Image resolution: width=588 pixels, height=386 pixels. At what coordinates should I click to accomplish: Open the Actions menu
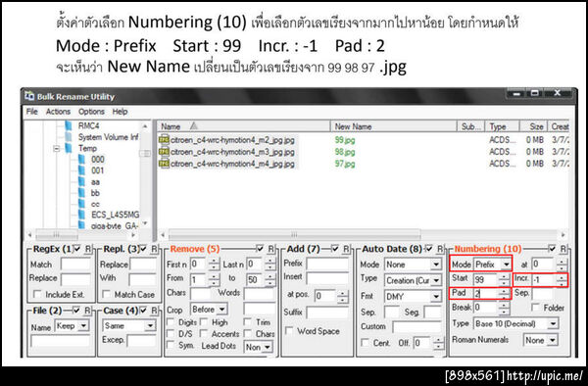[x=58, y=112]
